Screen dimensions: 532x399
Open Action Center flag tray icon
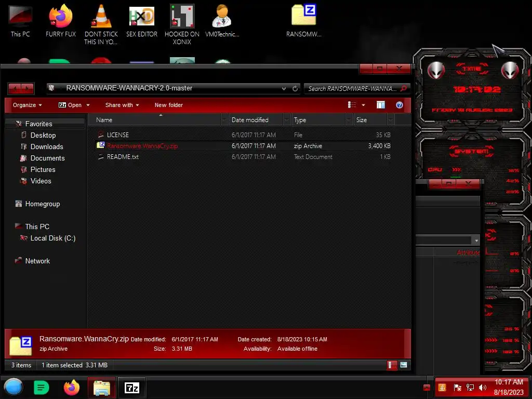point(457,388)
